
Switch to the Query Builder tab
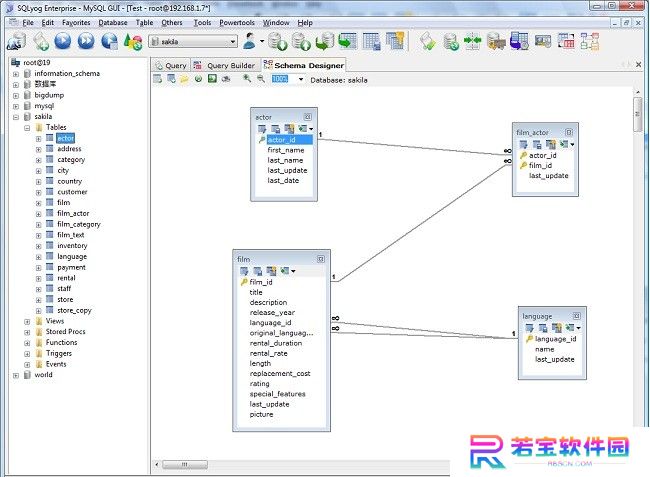[224, 65]
